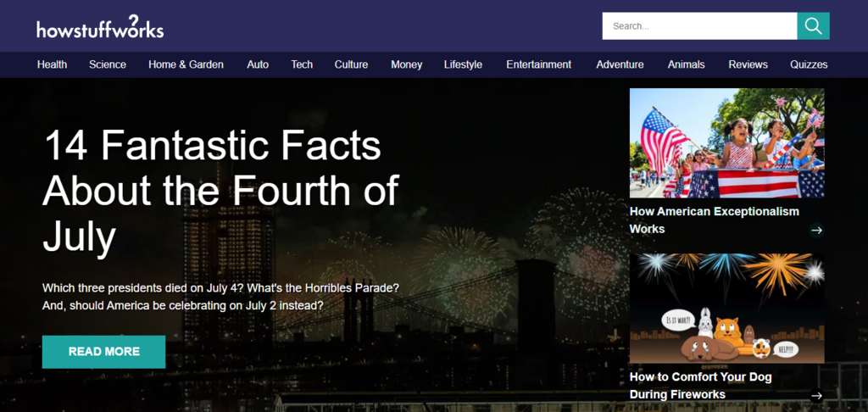Click the Search input field
The height and width of the screenshot is (412, 868).
point(699,26)
